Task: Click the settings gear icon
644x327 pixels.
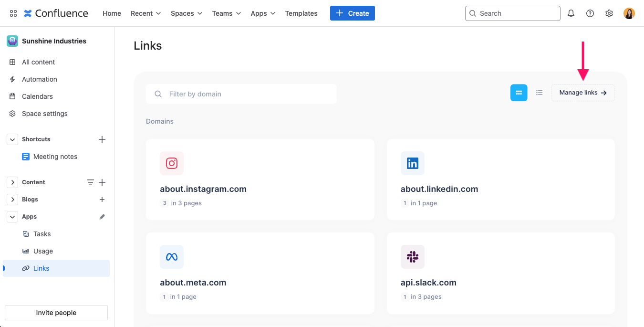Action: pos(609,13)
